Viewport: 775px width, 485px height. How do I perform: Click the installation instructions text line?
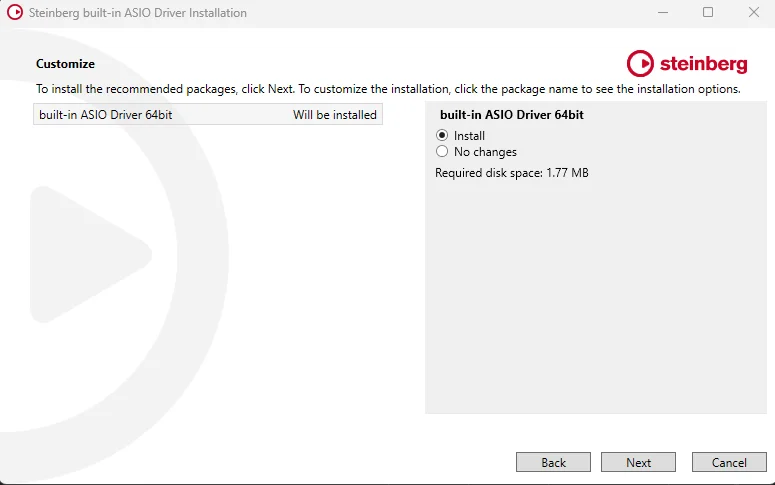(x=387, y=89)
